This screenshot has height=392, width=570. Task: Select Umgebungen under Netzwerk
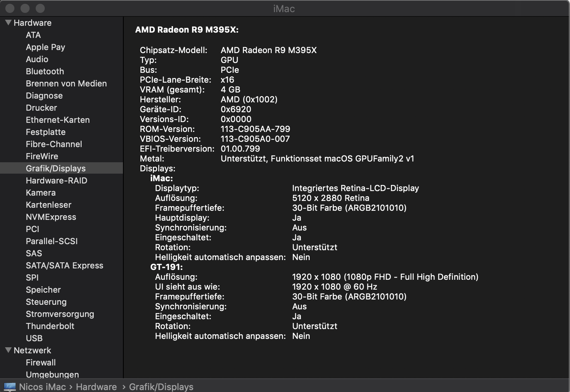[52, 375]
